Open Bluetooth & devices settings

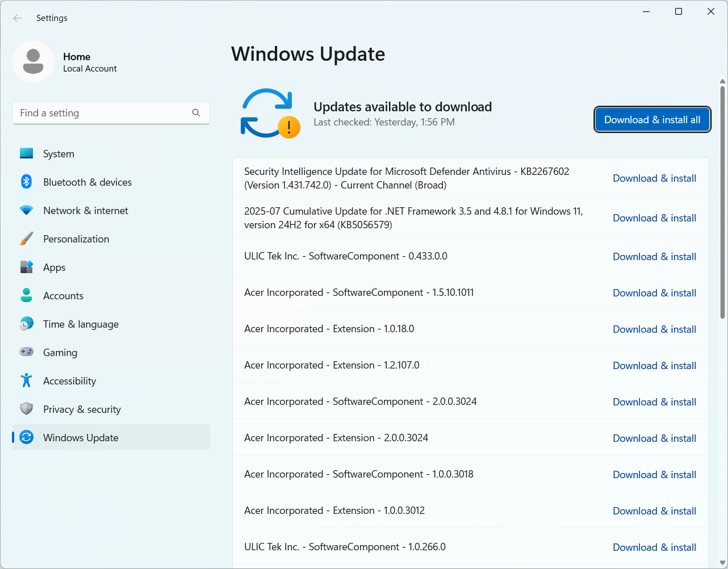[111, 182]
